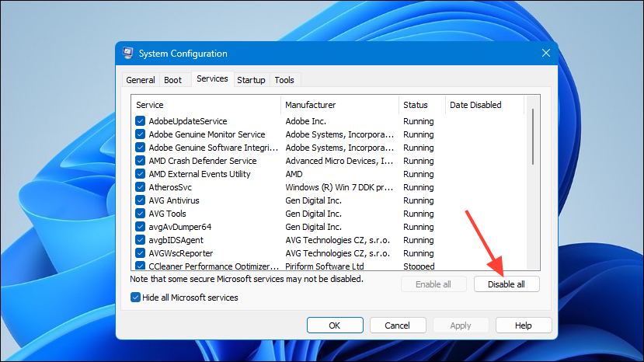Image resolution: width=644 pixels, height=362 pixels.
Task: Switch to the Startup tab
Action: (x=251, y=80)
